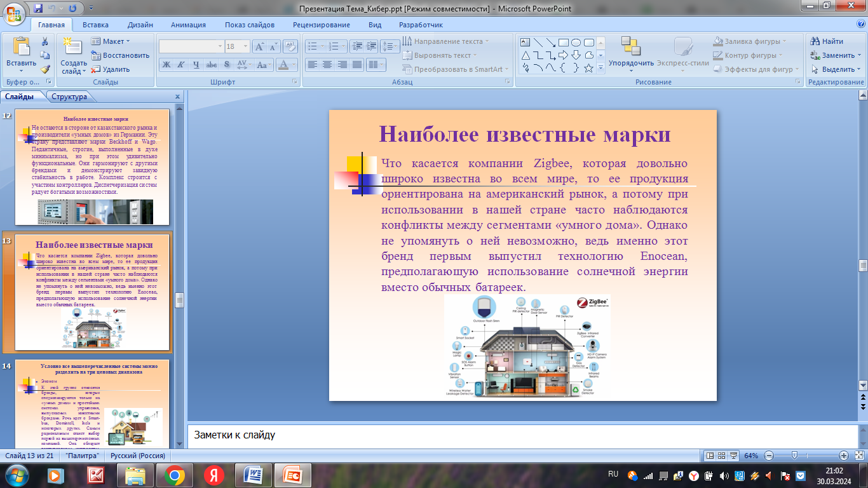
Task: Click Save icon in quick access toolbar
Action: tap(39, 8)
